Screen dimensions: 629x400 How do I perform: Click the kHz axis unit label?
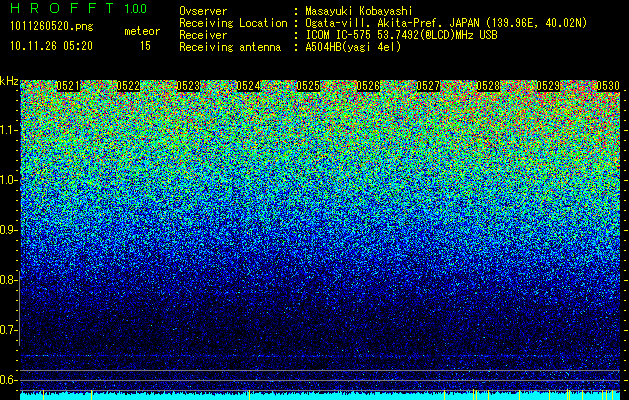click(9, 81)
